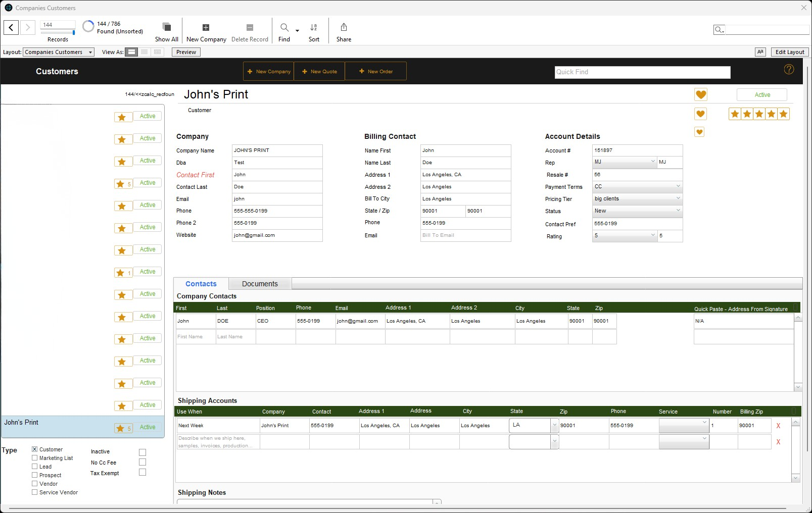Click the Edit Layout button
This screenshot has width=812, height=513.
790,52
